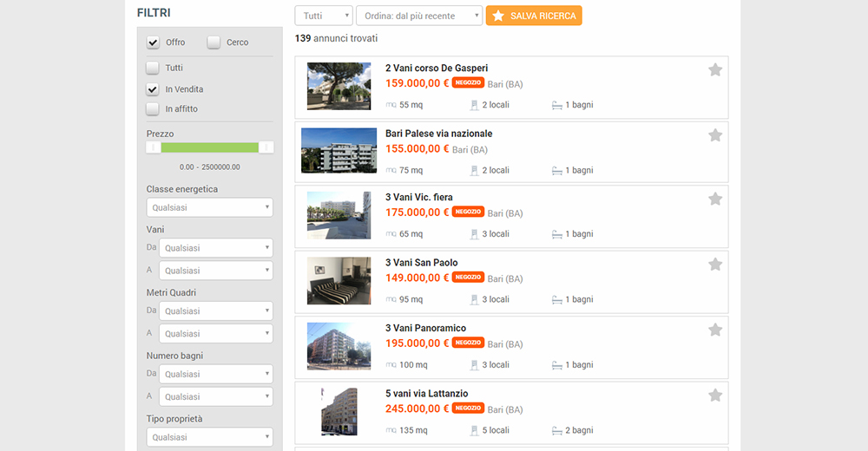Open the Metri Quadri Da dropdown
868x451 pixels.
[x=216, y=311]
